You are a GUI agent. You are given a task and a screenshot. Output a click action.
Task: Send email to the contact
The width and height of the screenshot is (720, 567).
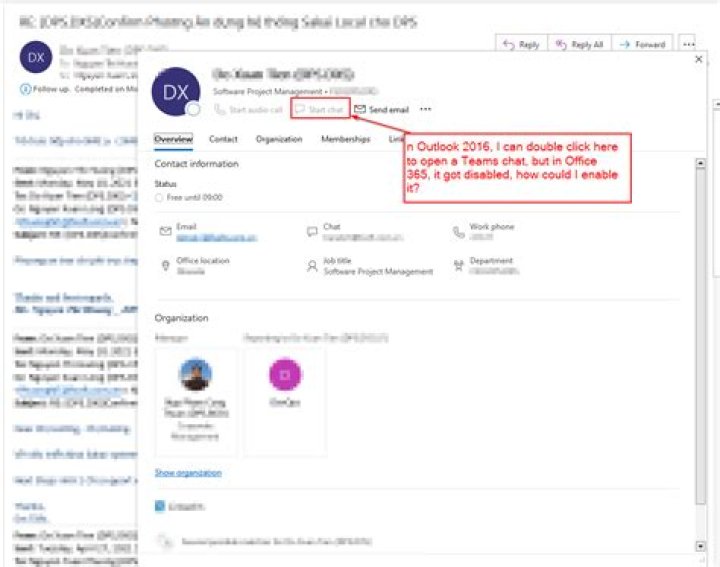pyautogui.click(x=381, y=109)
